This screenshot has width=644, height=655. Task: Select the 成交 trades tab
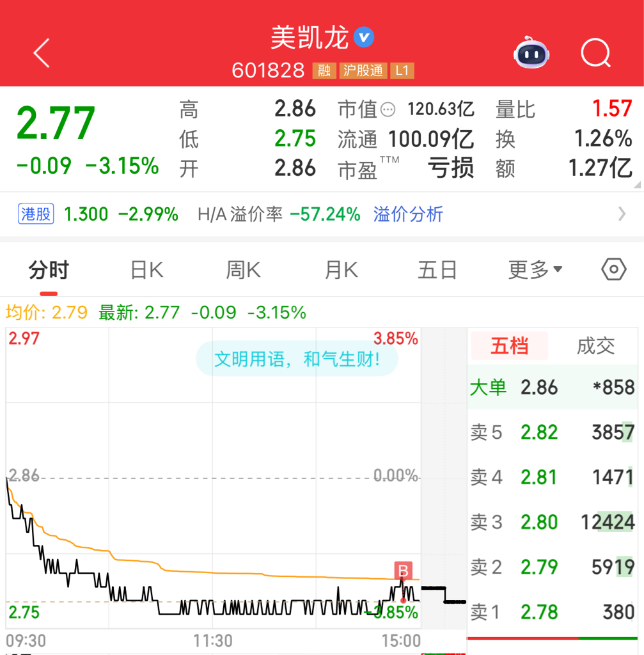(x=595, y=346)
